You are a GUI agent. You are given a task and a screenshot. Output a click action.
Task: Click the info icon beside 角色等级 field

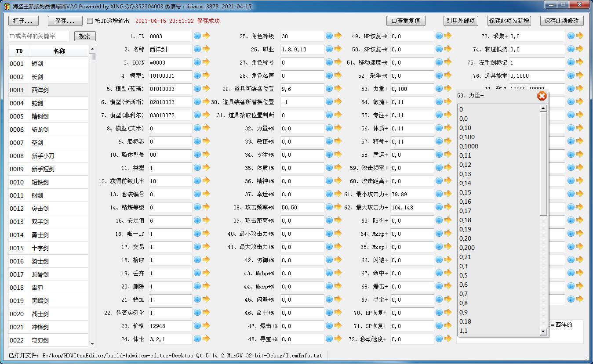pos(329,36)
